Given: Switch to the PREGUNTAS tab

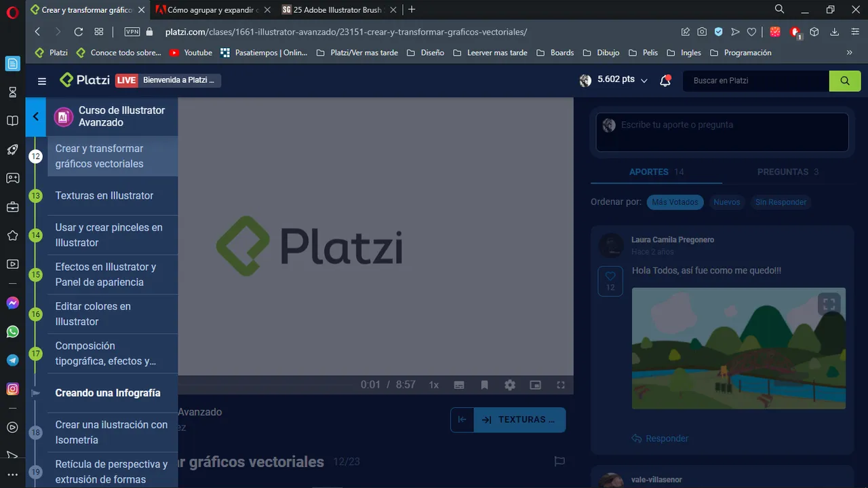Looking at the screenshot, I should pos(788,172).
